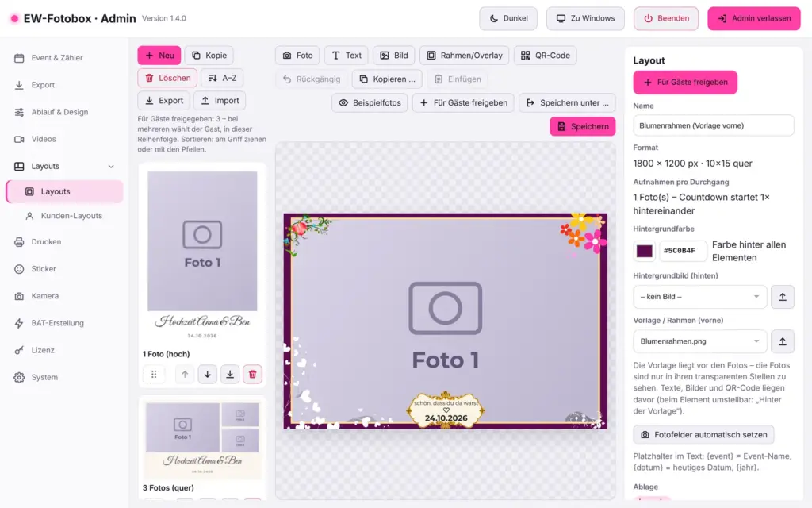812x508 pixels.
Task: Click drag handle of 1 Foto (hoch)
Action: [x=154, y=375]
